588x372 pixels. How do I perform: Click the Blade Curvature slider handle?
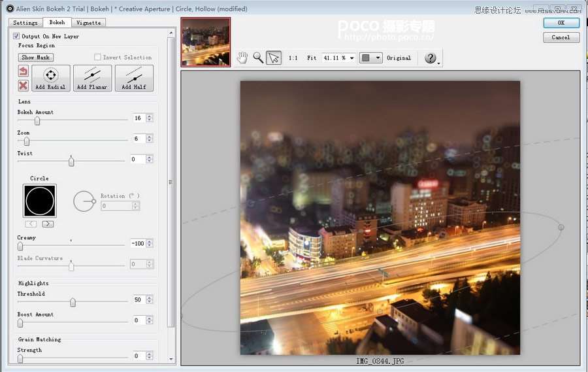71,266
